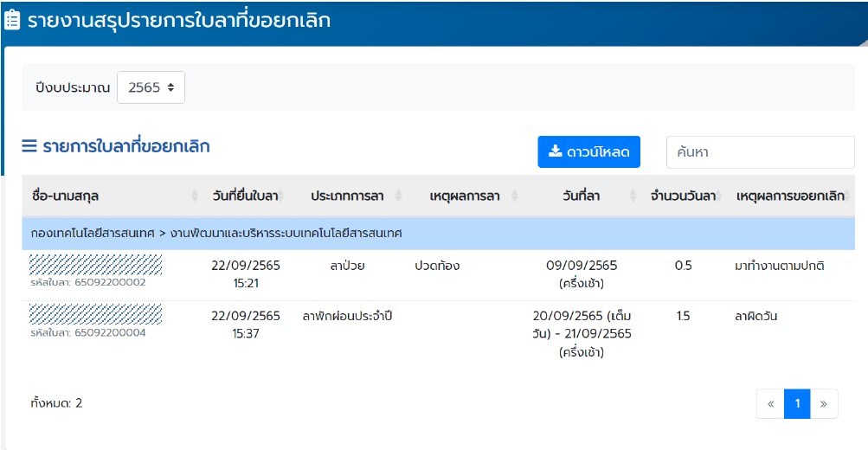
Task: Click the ลาพักผ่อนประจำปี leave type cell
Action: click(x=347, y=316)
